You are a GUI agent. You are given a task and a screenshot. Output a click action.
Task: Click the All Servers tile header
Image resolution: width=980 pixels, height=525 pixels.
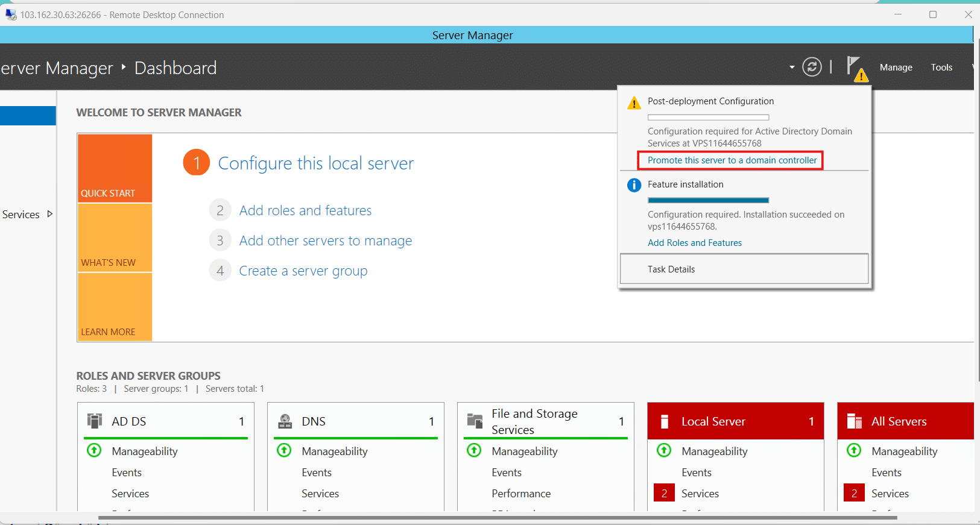coord(906,421)
